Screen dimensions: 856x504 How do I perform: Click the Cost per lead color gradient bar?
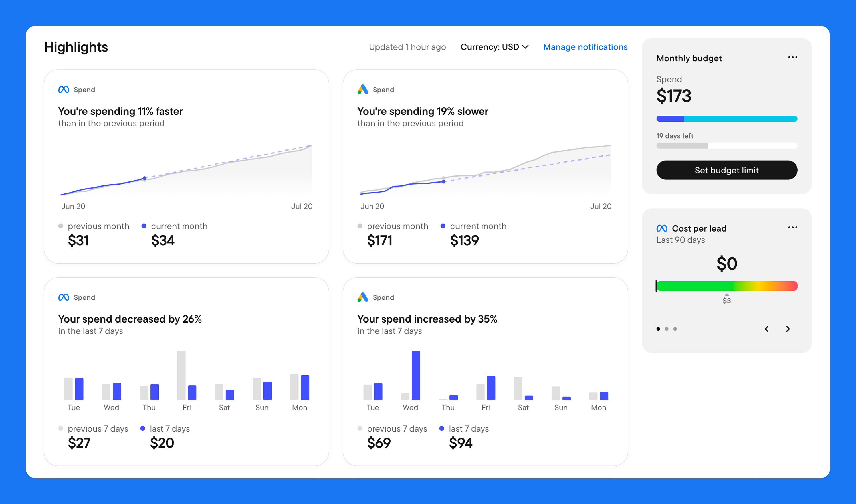(x=726, y=286)
